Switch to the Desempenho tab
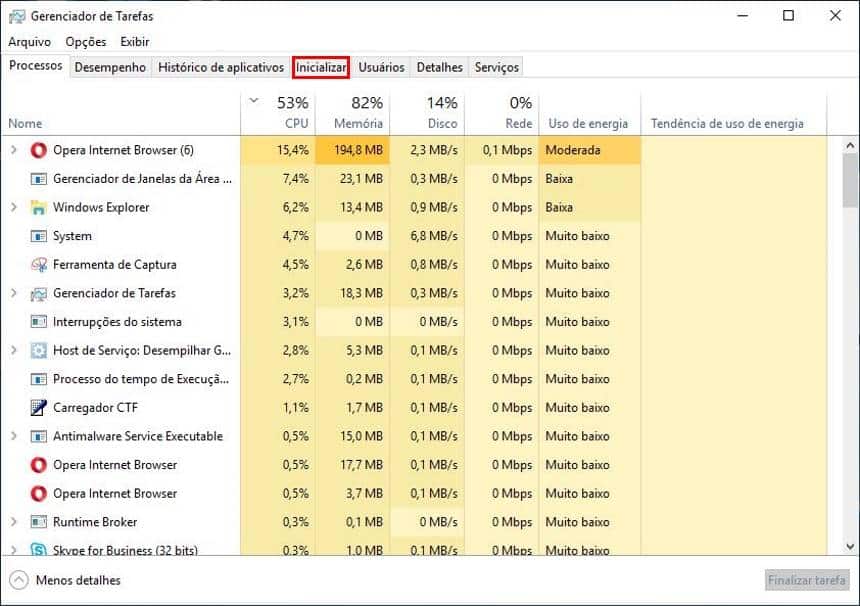The image size is (860, 606). [x=110, y=67]
